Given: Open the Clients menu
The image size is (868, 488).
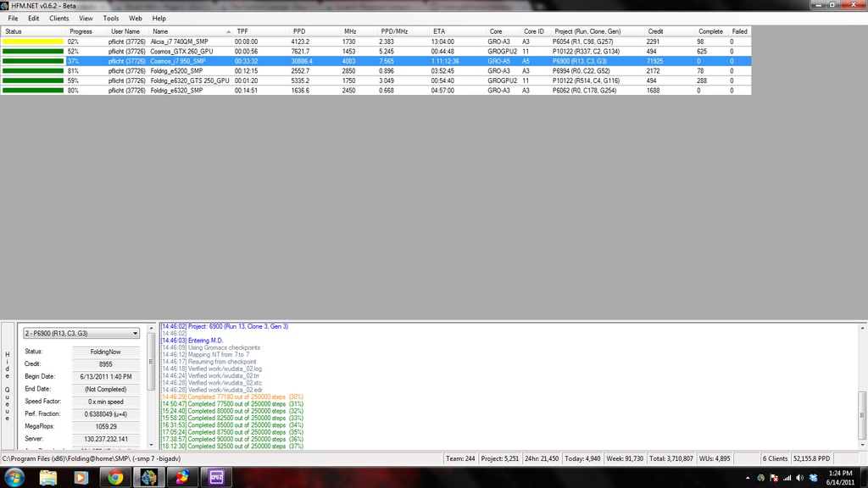Looking at the screenshot, I should coord(58,19).
